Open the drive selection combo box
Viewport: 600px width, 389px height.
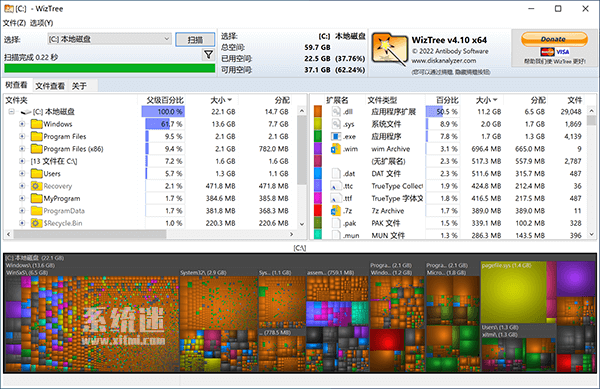click(x=109, y=39)
